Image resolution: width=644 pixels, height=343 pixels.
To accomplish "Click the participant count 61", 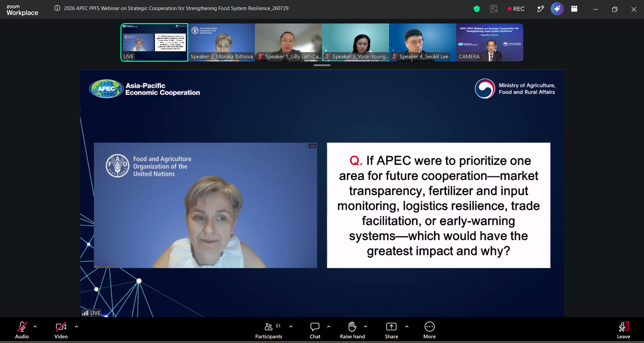I will (x=278, y=326).
